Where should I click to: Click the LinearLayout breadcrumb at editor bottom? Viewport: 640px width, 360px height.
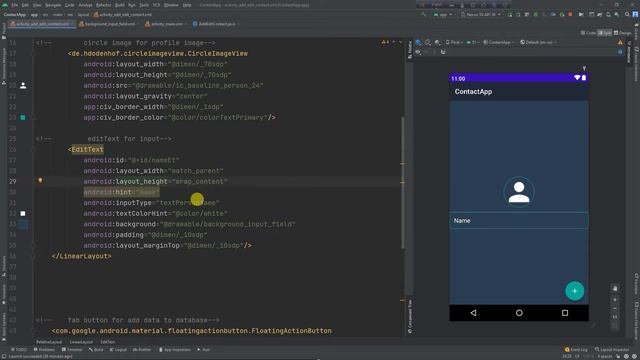pos(81,342)
